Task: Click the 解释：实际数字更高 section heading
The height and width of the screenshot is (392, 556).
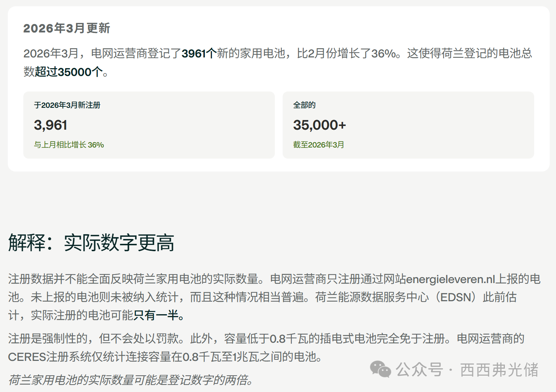Action: 91,243
